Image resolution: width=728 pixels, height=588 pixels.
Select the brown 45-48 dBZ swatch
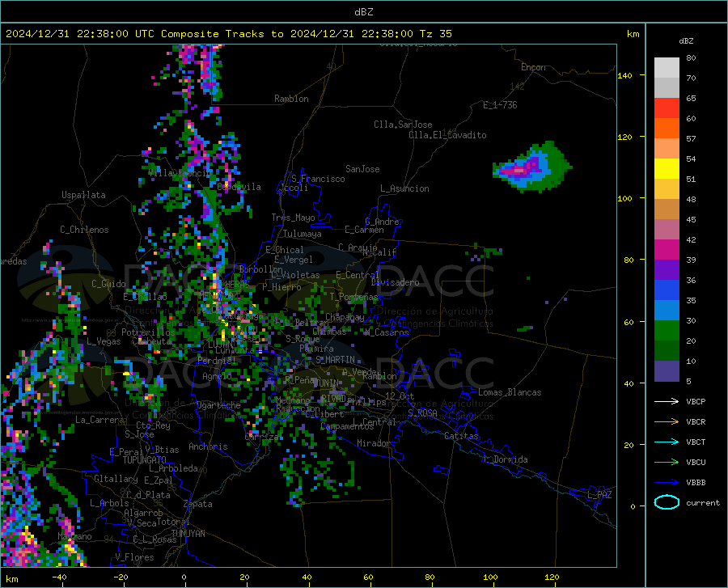(x=667, y=209)
